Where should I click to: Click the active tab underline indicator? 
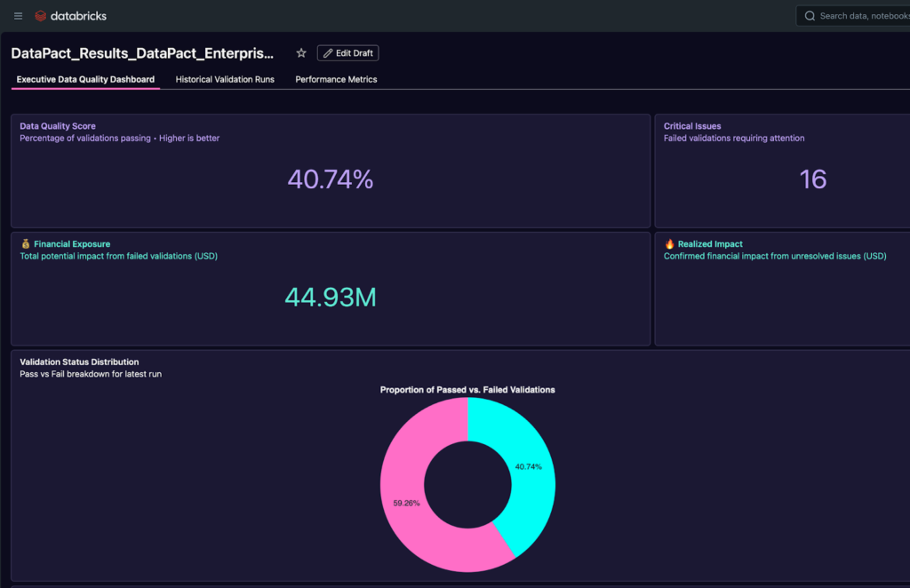85,90
